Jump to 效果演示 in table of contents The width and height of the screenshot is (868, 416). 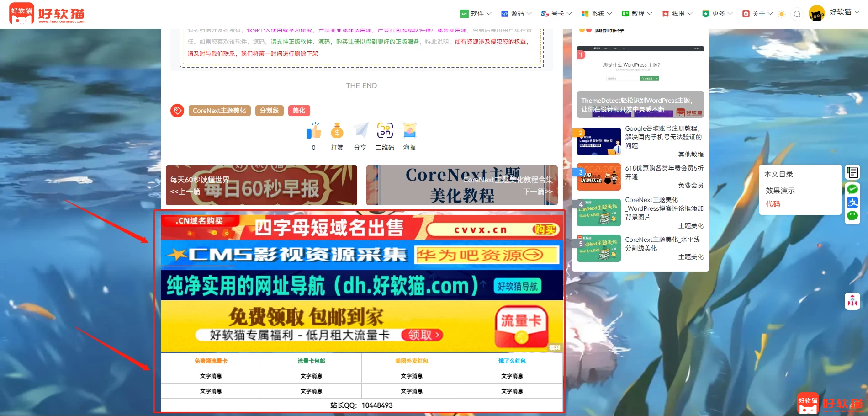[780, 191]
